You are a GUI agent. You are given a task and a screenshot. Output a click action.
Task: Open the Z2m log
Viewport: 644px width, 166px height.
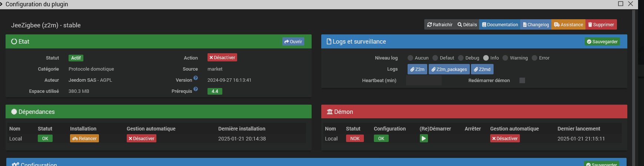point(417,69)
